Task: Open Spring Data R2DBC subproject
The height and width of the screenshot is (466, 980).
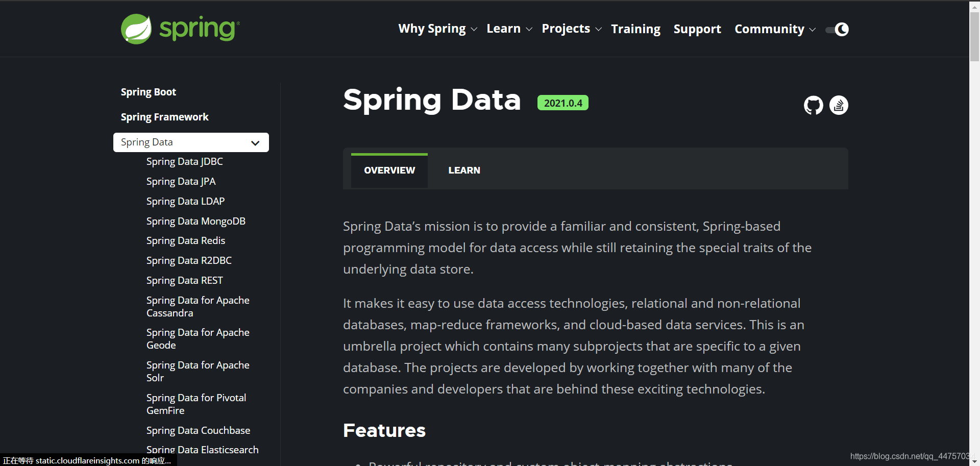Action: [189, 261]
